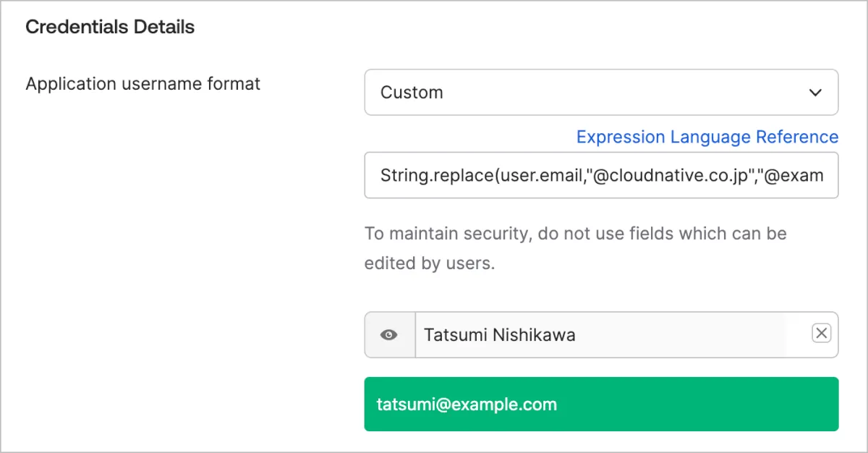Click the Credentials Details heading
The width and height of the screenshot is (868, 453).
110,27
